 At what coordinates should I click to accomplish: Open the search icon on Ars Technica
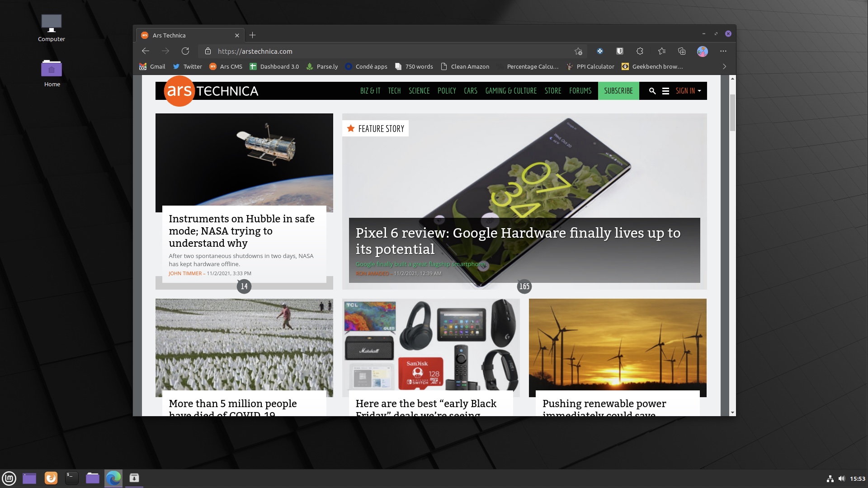pos(651,90)
